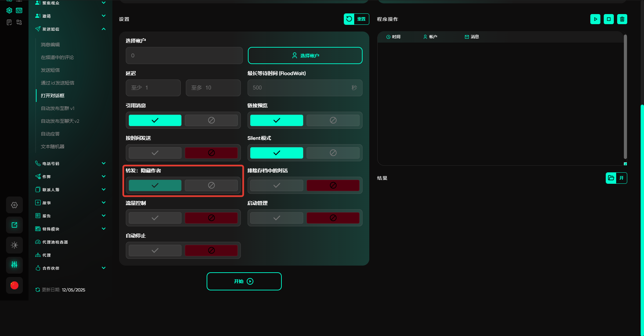Image resolution: width=644 pixels, height=336 pixels.
Task: Click the 选择帐户 button
Action: pos(305,56)
